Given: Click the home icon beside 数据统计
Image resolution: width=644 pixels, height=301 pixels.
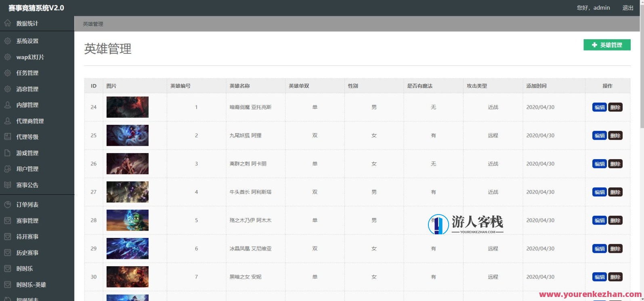Looking at the screenshot, I should [x=8, y=23].
